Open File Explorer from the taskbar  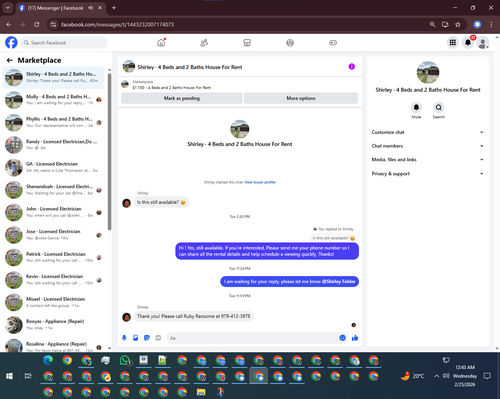coord(201,392)
